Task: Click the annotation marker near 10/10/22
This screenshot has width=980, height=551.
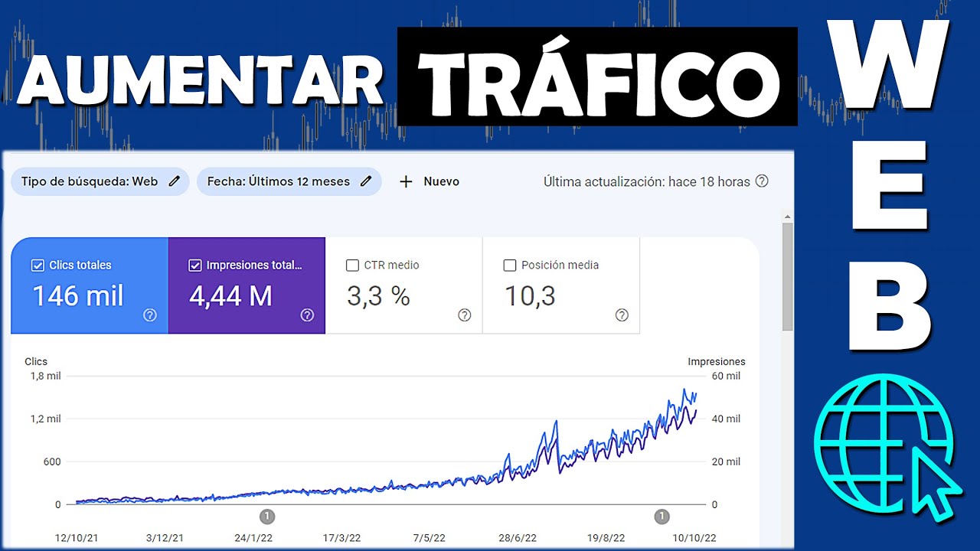Action: 662,517
